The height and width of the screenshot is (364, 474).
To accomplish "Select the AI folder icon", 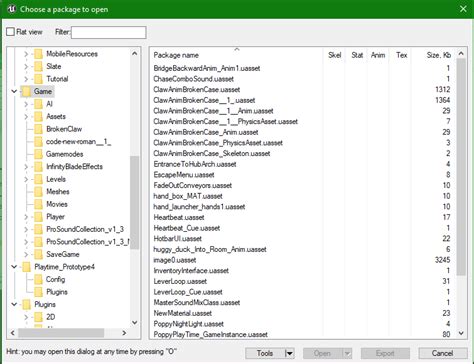I will [39, 104].
